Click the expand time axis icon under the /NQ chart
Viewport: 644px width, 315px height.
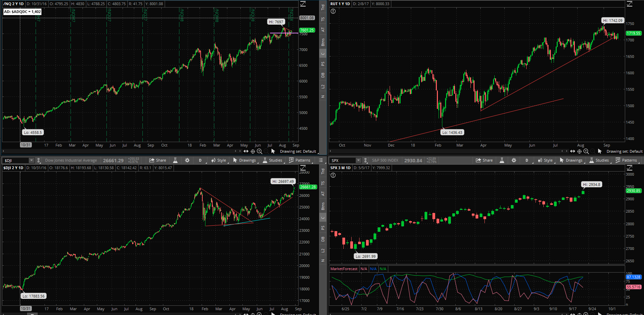click(246, 151)
